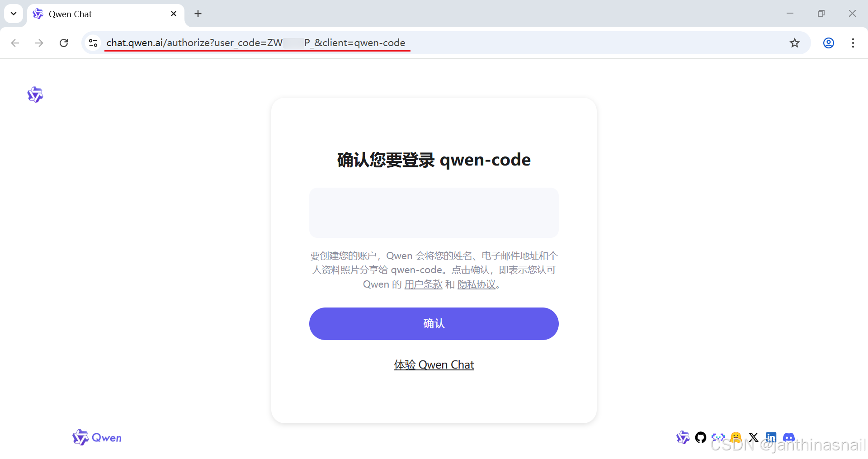Open the Chrome profile avatar icon
The image size is (868, 459).
pyautogui.click(x=829, y=43)
